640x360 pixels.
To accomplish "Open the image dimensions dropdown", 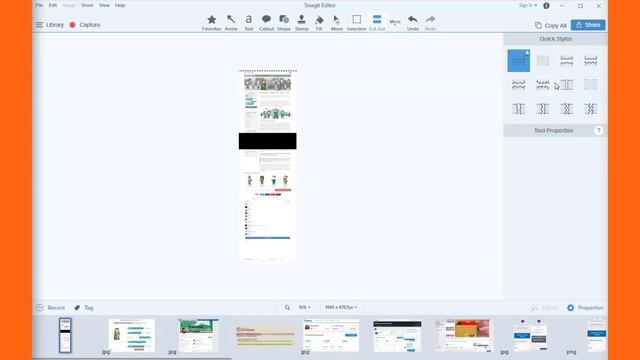I will [341, 307].
